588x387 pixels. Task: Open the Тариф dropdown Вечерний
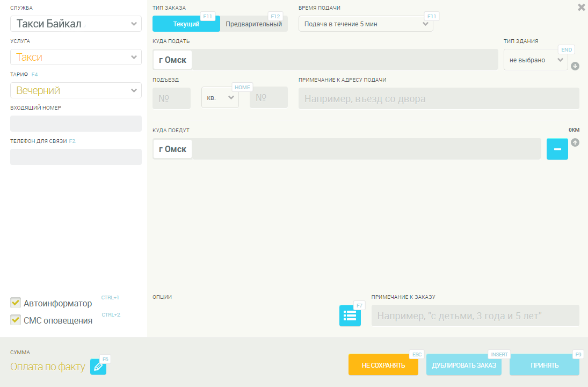(76, 90)
